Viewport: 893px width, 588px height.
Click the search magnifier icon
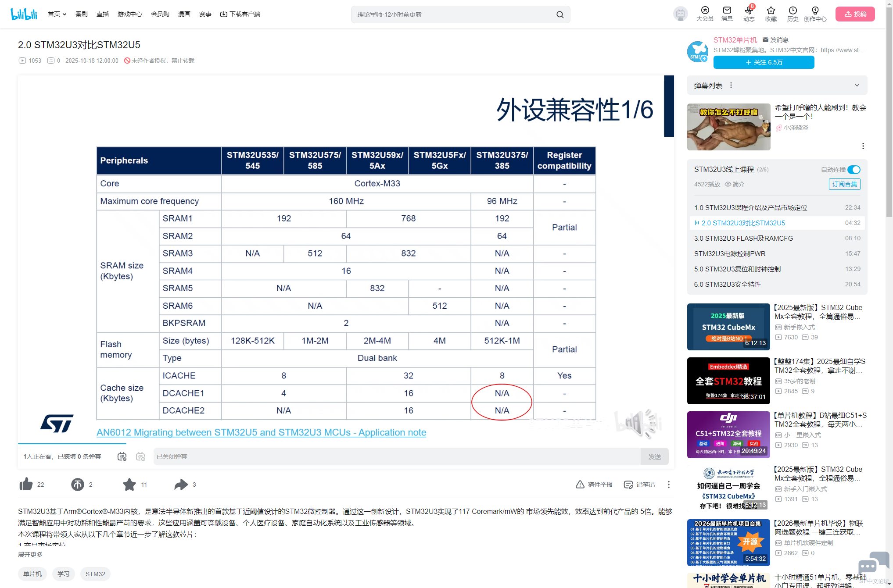click(560, 14)
